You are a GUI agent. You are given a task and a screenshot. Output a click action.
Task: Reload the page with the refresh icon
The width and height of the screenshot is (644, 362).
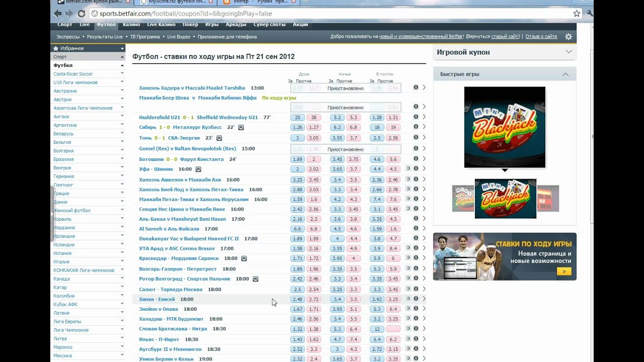pyautogui.click(x=82, y=14)
